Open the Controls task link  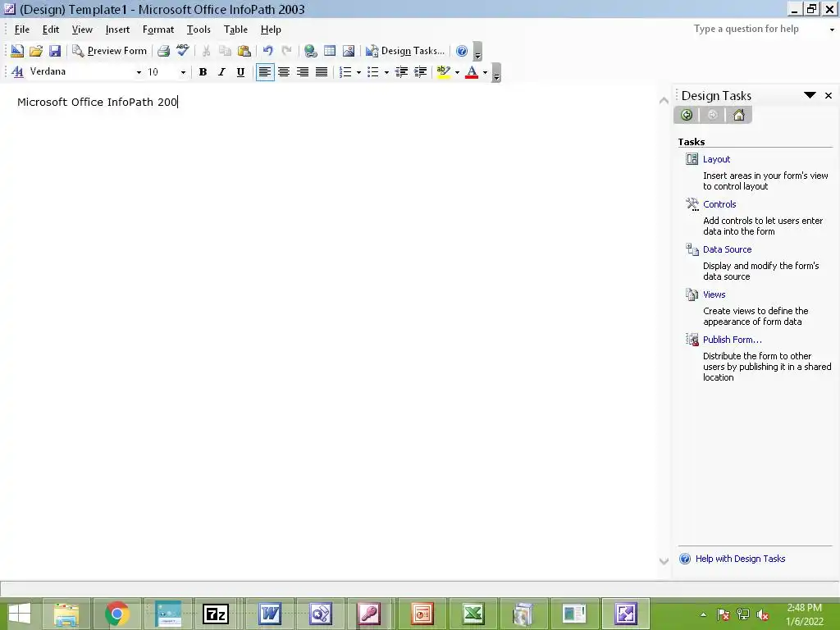(x=719, y=204)
